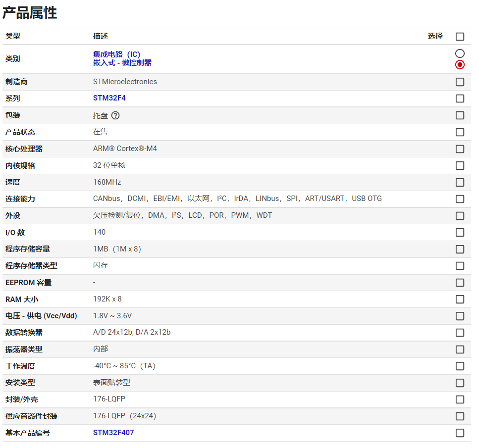Select the 封装/外壳 176-LQFP checkbox
The height and width of the screenshot is (448, 479).
(460, 399)
